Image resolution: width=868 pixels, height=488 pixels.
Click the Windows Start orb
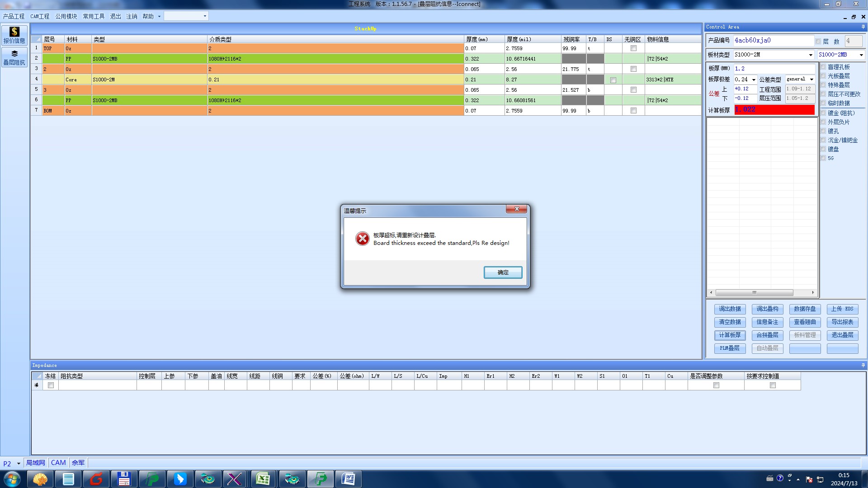pos(12,479)
